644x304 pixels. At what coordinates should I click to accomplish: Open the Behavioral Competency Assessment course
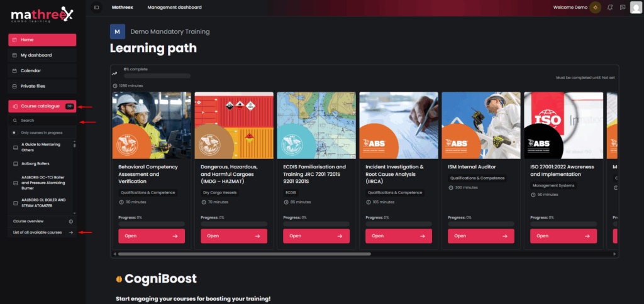152,236
